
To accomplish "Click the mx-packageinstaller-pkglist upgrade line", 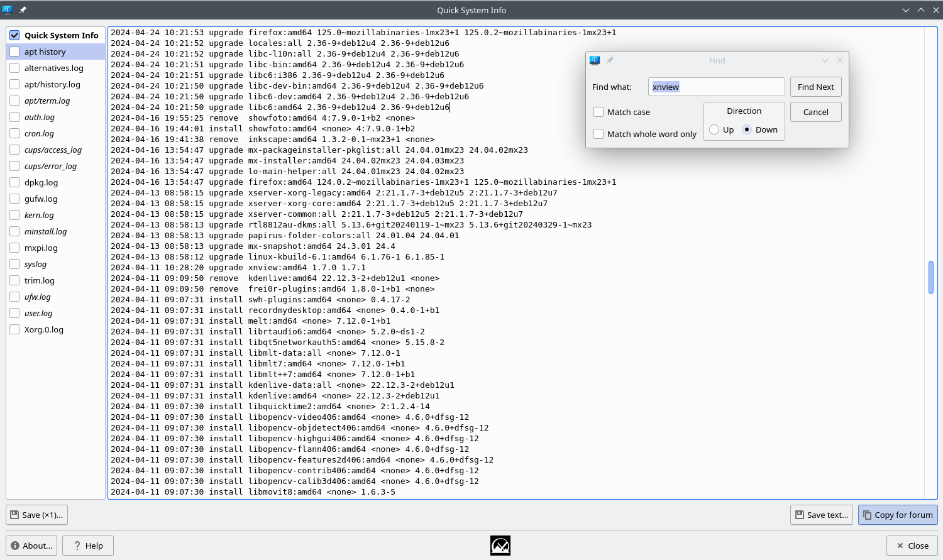I will [319, 150].
